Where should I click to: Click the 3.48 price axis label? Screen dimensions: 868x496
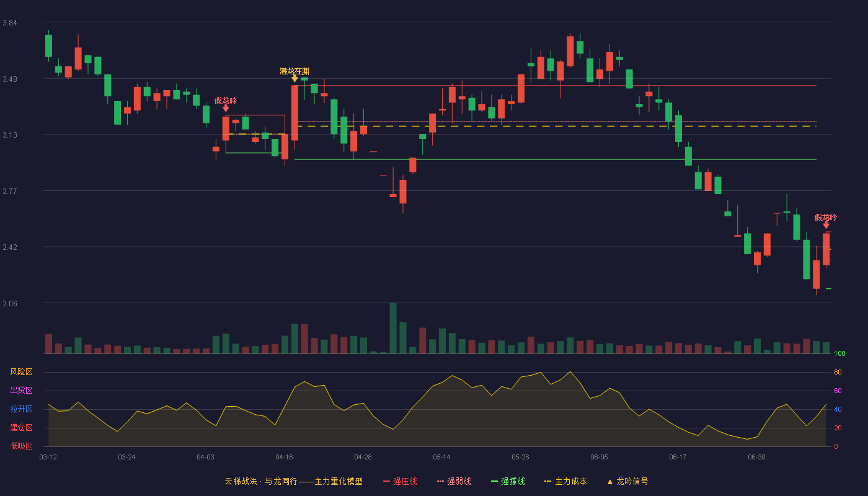click(10, 79)
